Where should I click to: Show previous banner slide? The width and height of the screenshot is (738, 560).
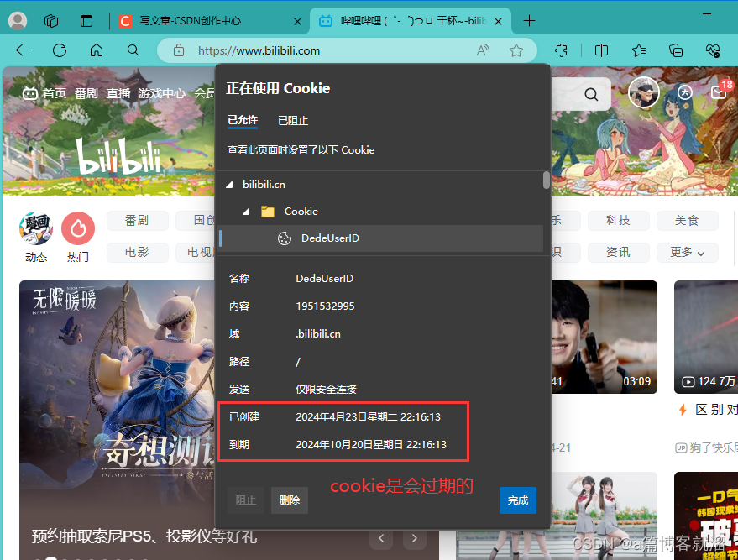pos(381,538)
